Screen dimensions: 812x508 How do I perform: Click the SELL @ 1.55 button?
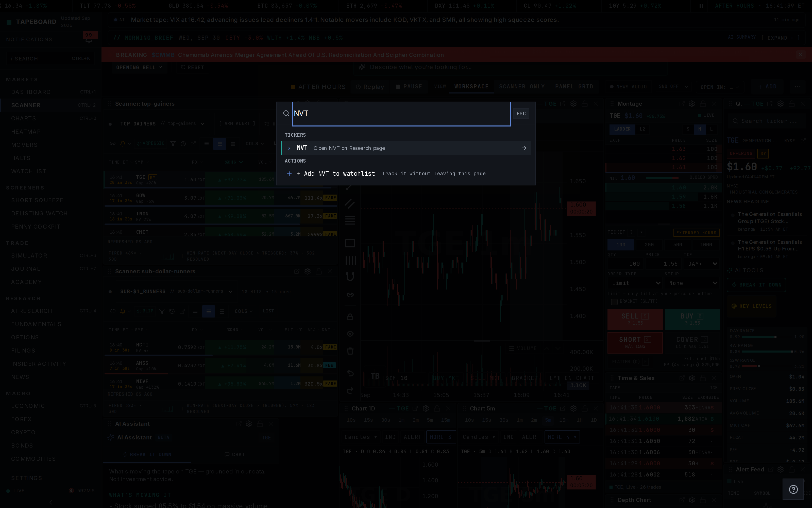click(x=635, y=320)
